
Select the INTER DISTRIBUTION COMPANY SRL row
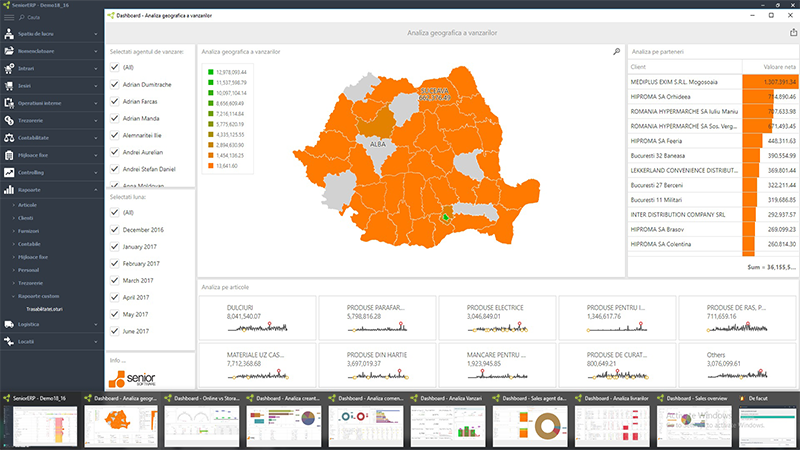[x=713, y=215]
